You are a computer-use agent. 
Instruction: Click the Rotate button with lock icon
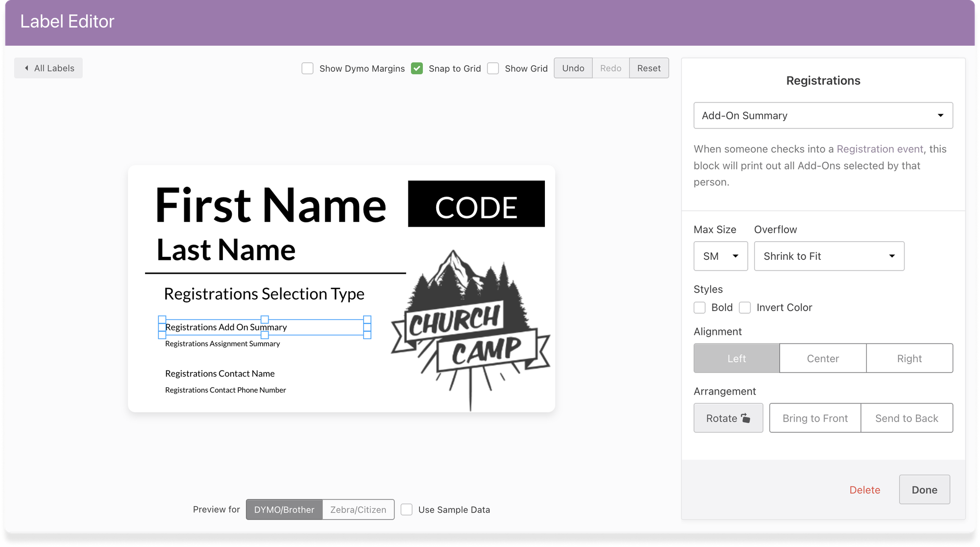(728, 418)
